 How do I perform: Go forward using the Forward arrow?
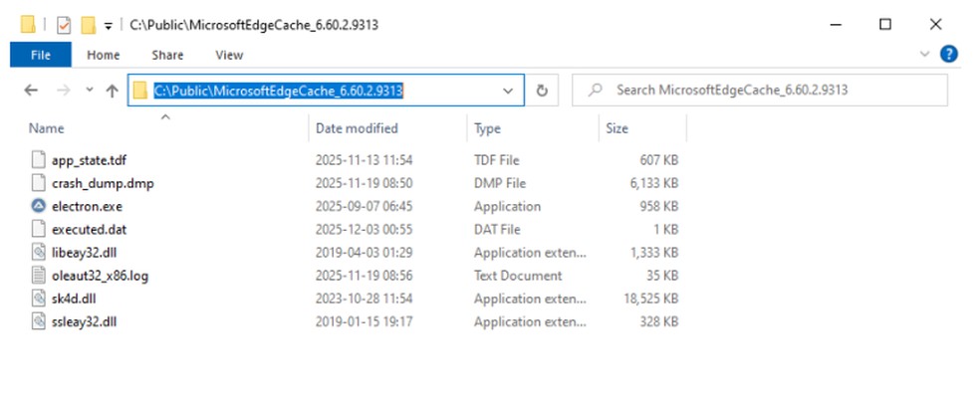pyautogui.click(x=63, y=91)
